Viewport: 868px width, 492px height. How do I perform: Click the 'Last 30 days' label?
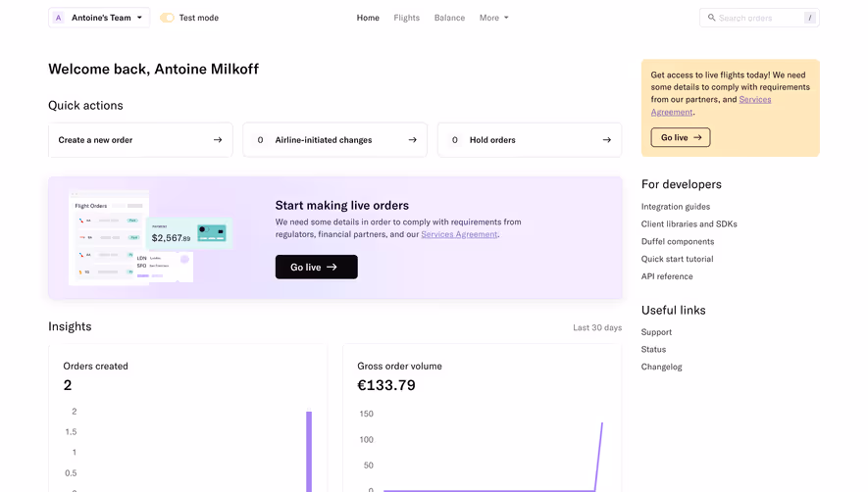pyautogui.click(x=597, y=327)
